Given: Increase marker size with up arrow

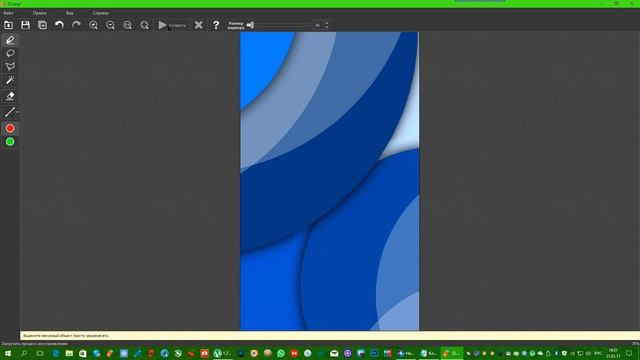Looking at the screenshot, I should tap(327, 23).
